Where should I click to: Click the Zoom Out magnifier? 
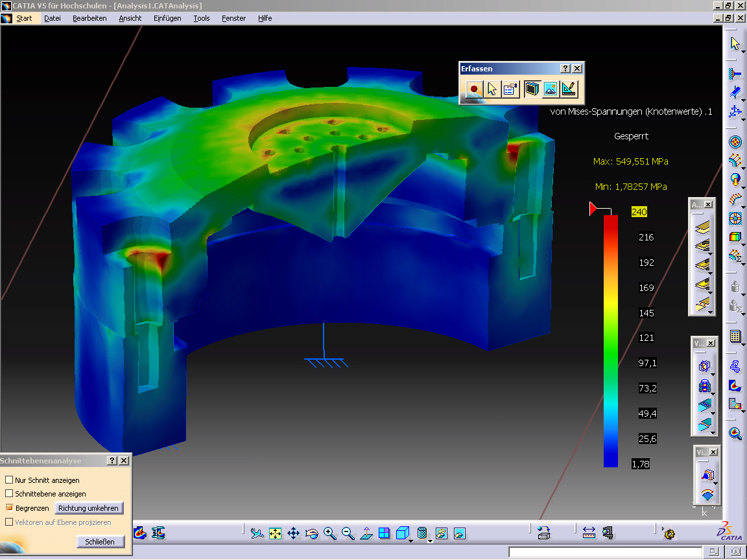point(348,533)
